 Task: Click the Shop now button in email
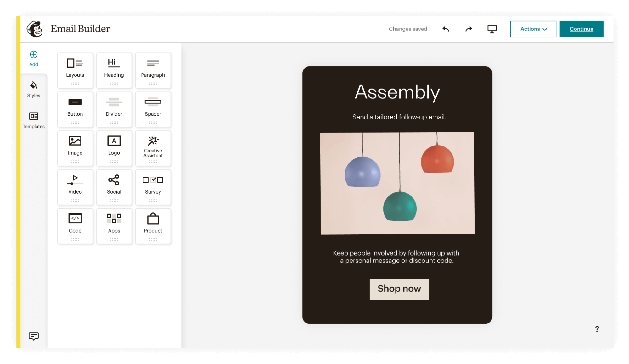[399, 289]
